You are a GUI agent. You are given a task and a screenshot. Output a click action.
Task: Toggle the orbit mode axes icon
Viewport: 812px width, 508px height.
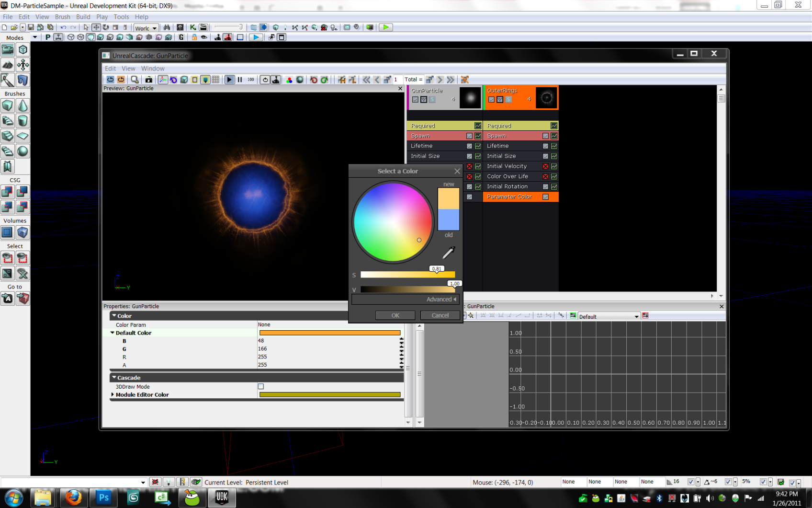[163, 80]
